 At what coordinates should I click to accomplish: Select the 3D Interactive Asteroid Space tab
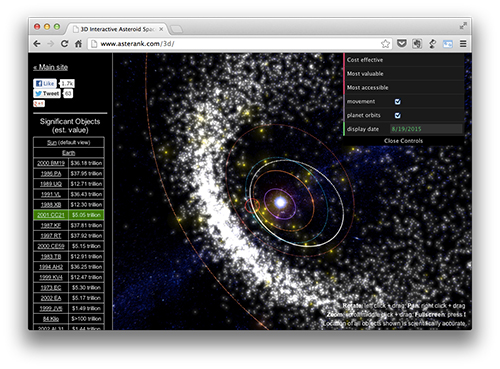117,29
